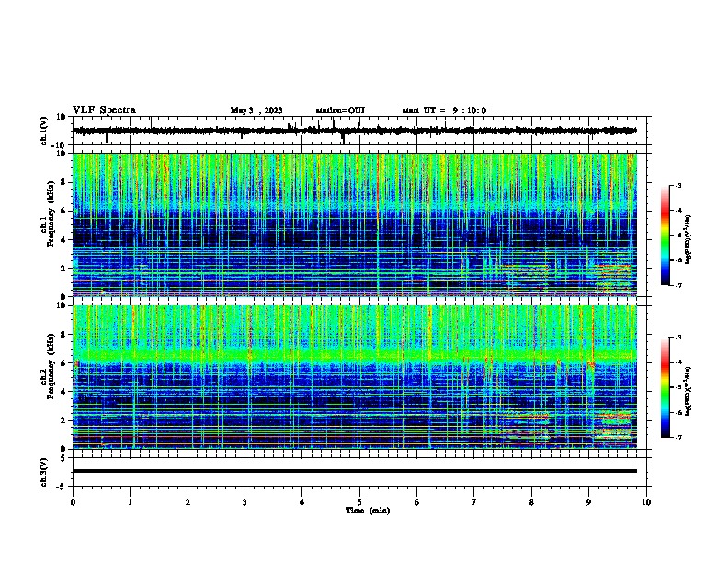
Task: Click the ch.1 color scale bar
Action: [x=665, y=236]
